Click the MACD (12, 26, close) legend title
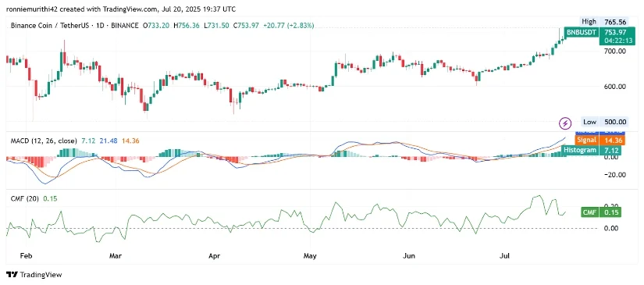Image resolution: width=644 pixels, height=285 pixels. pyautogui.click(x=44, y=141)
